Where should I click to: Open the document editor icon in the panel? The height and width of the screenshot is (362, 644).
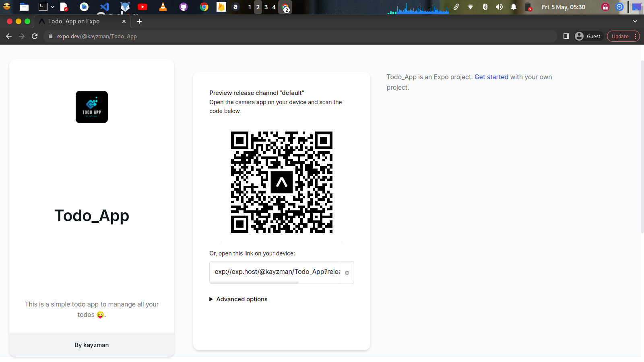click(x=64, y=7)
